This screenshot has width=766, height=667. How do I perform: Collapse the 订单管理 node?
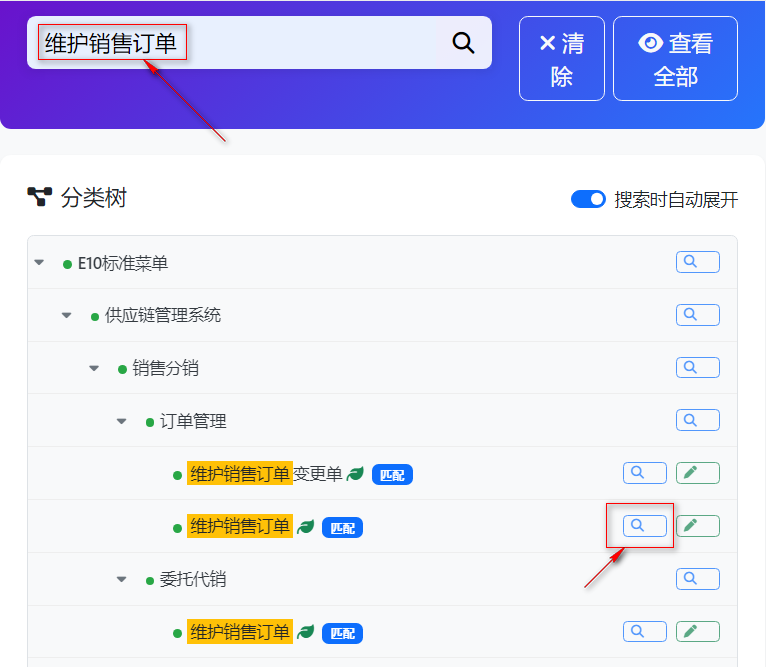click(x=122, y=421)
